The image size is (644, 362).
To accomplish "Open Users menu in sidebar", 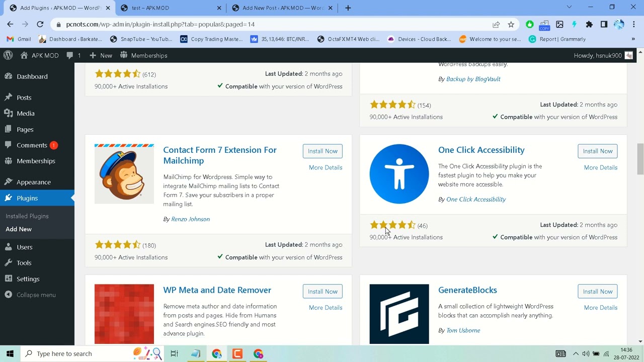I will tap(25, 247).
